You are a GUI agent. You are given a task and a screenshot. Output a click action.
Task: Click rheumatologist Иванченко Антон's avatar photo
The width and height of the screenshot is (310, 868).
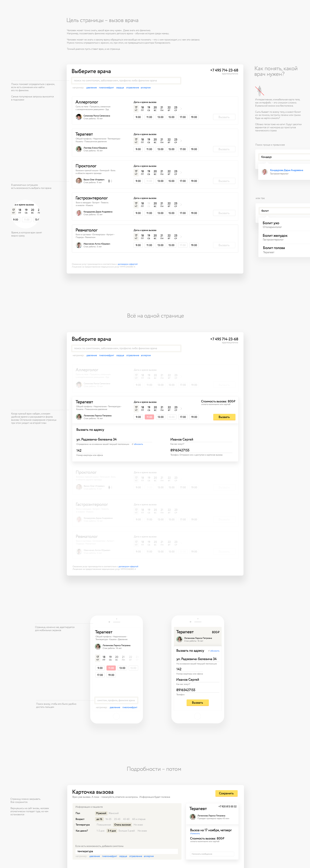pos(79,245)
